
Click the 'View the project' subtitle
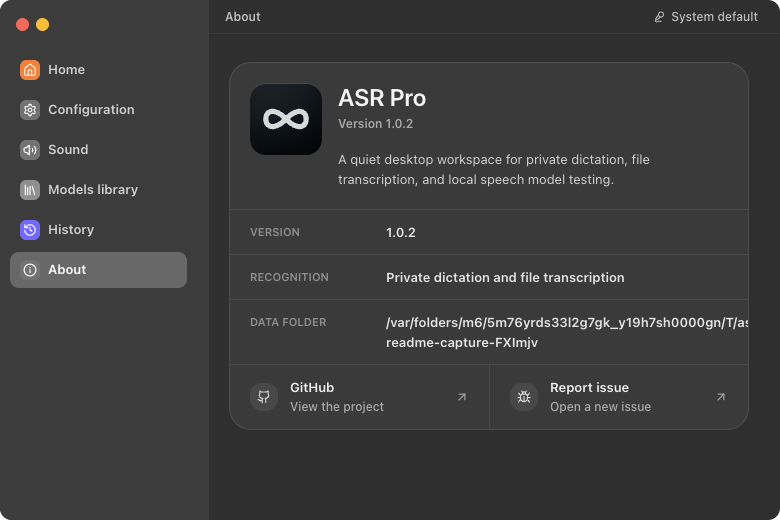pos(337,407)
